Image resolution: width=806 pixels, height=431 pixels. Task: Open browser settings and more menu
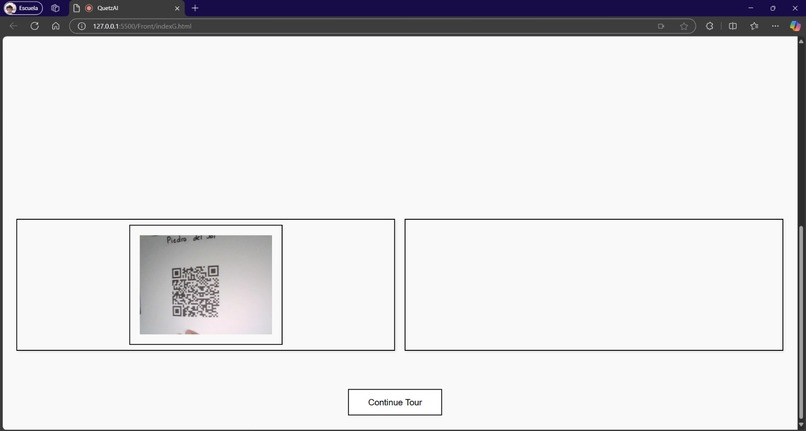(775, 26)
